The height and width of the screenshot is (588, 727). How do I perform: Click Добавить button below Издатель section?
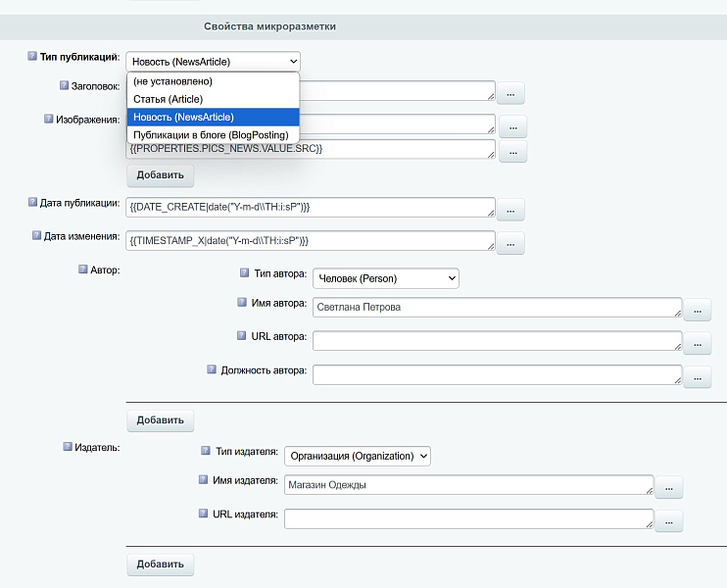click(161, 563)
